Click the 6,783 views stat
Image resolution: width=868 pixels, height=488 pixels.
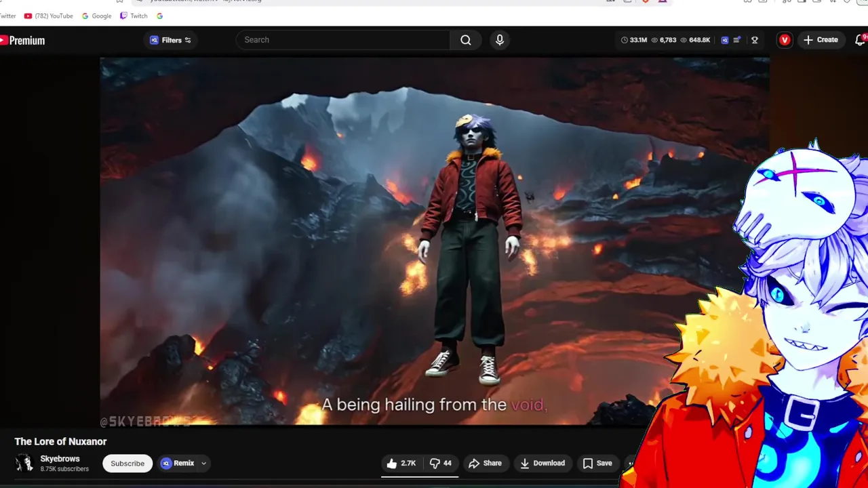663,40
